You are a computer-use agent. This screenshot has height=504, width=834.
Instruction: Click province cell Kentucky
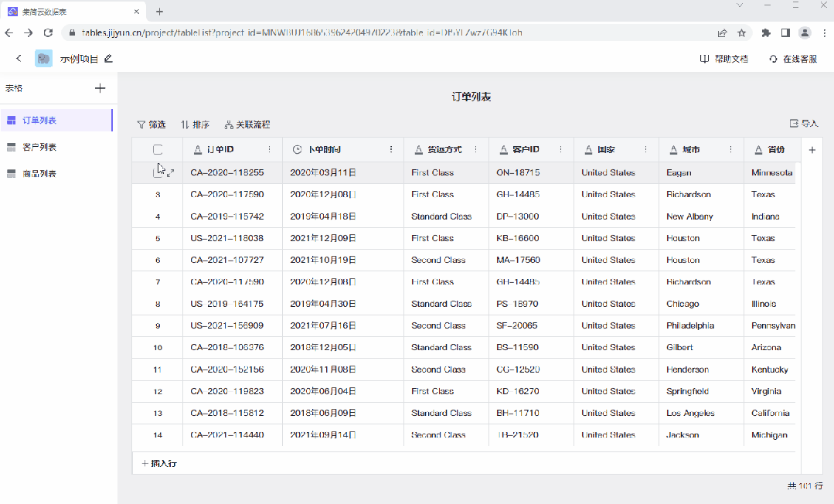tap(770, 369)
